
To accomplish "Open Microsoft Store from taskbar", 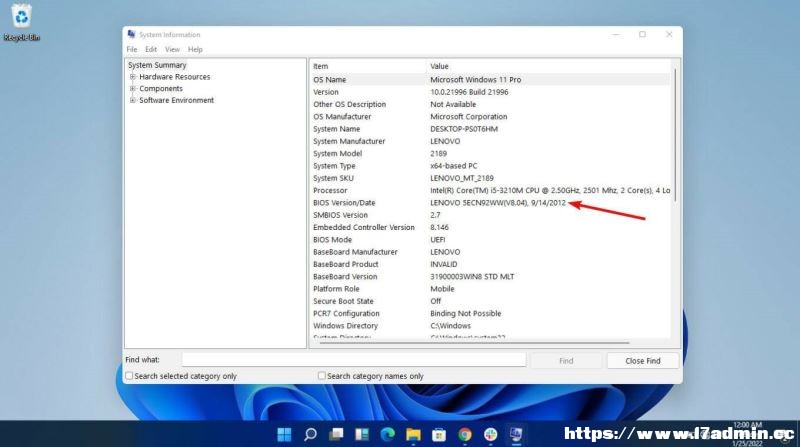I will point(439,434).
